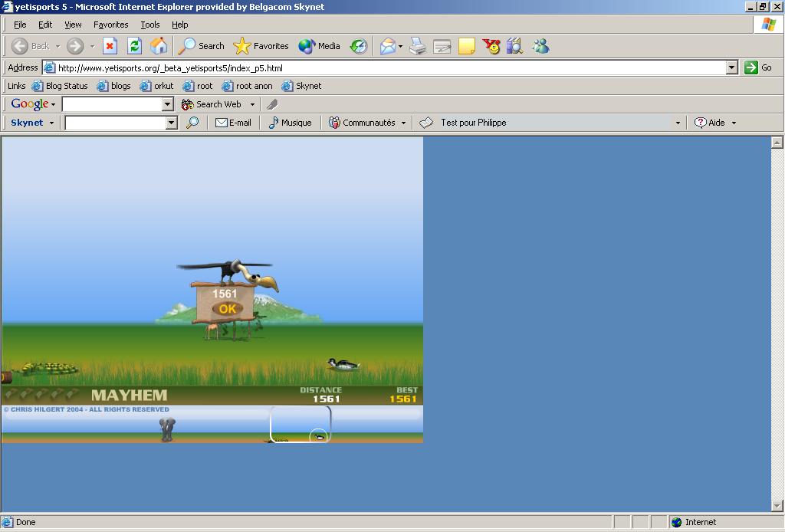Open the Mail button dropdown arrow
785x532 pixels.
[x=400, y=47]
